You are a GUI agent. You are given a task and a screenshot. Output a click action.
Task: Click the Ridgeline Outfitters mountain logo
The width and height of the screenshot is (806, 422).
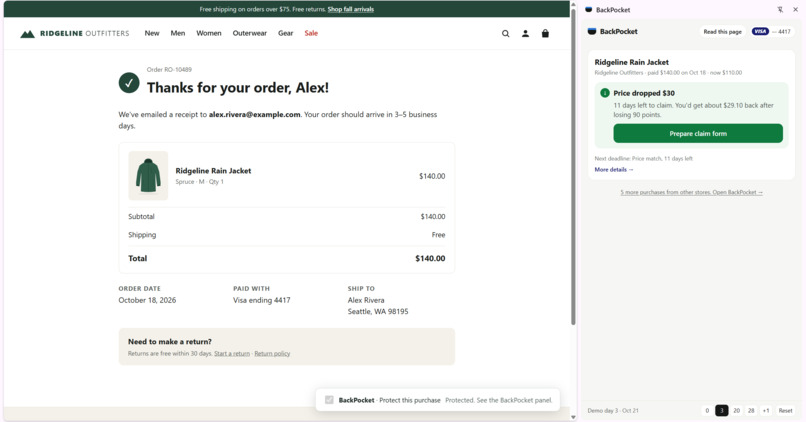[27, 34]
